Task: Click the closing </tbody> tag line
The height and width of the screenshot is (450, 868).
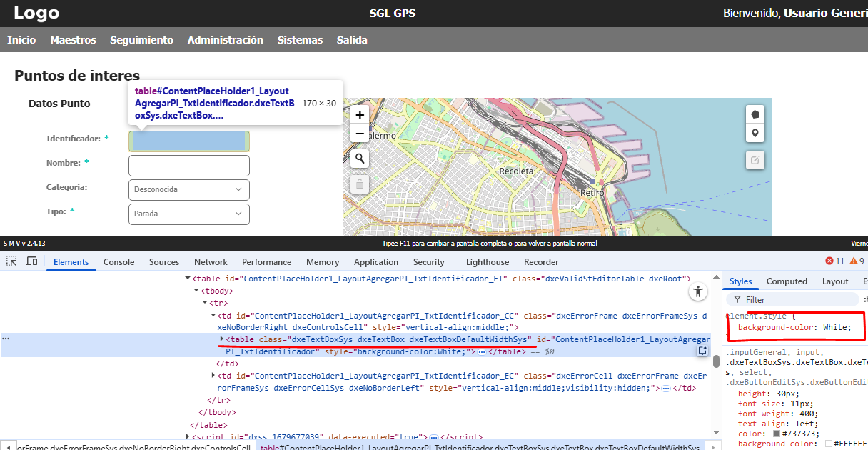Action: [x=217, y=412]
